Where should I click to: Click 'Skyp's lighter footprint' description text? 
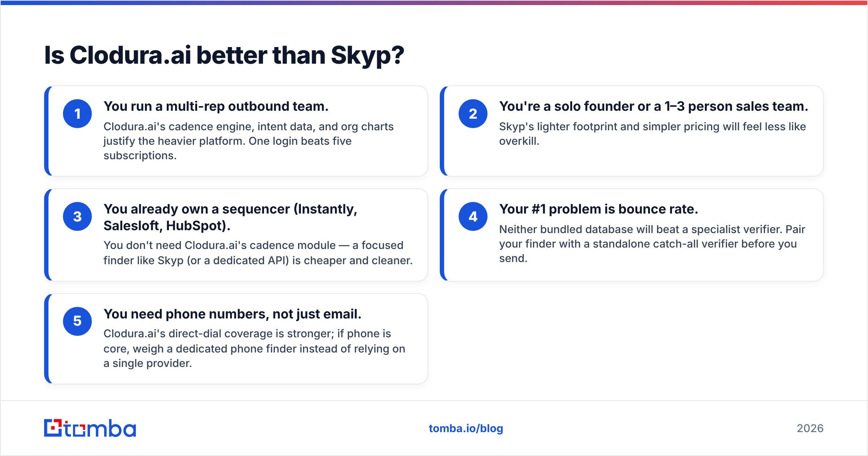tap(652, 134)
